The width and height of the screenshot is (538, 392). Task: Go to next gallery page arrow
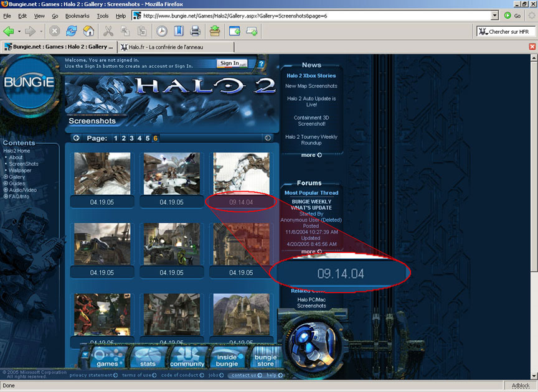(x=268, y=138)
